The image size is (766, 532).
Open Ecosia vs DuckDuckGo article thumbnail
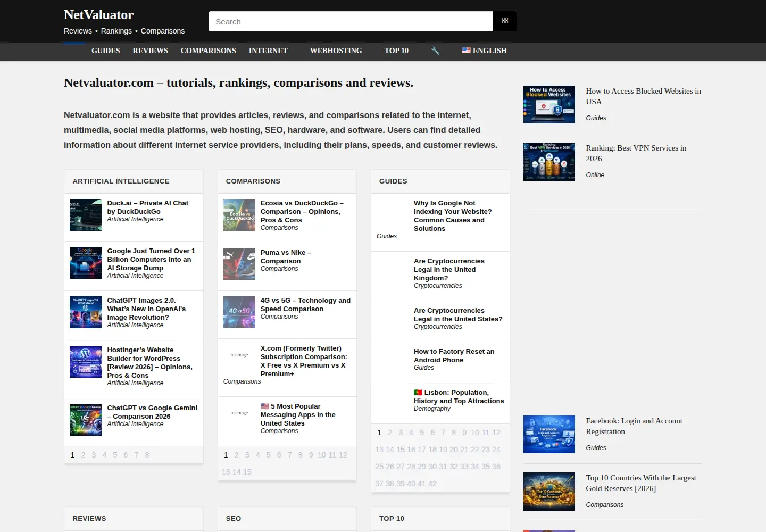tap(239, 215)
